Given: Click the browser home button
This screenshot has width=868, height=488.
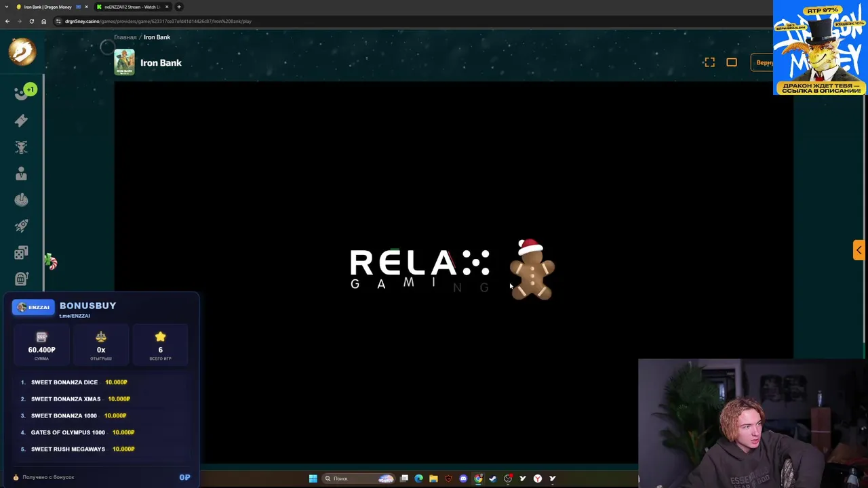Looking at the screenshot, I should [44, 21].
